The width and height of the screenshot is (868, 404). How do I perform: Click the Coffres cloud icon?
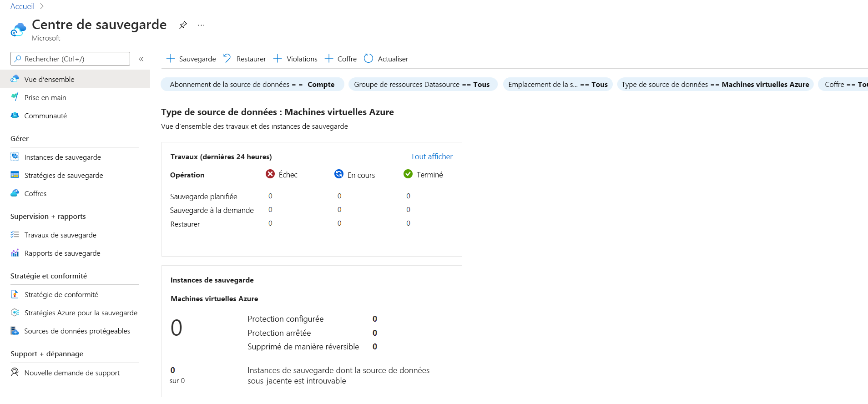15,193
